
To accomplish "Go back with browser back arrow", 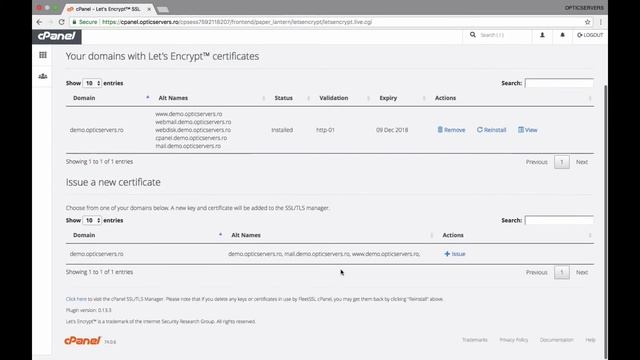I will pyautogui.click(x=39, y=22).
